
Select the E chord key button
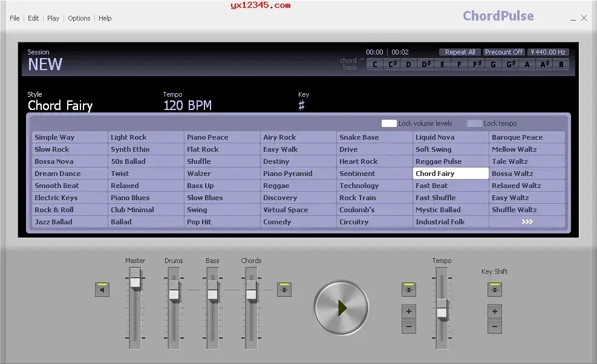pos(442,64)
